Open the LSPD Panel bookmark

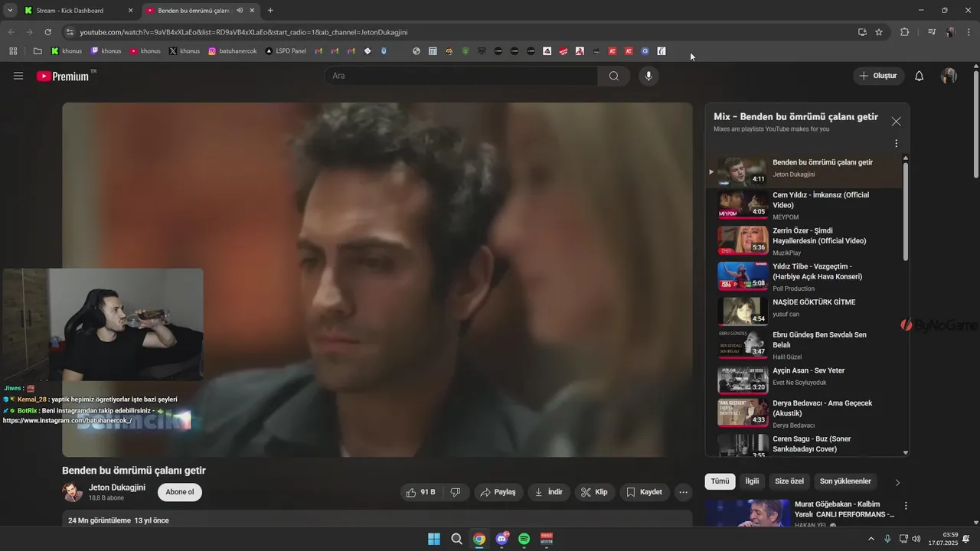[x=286, y=51]
